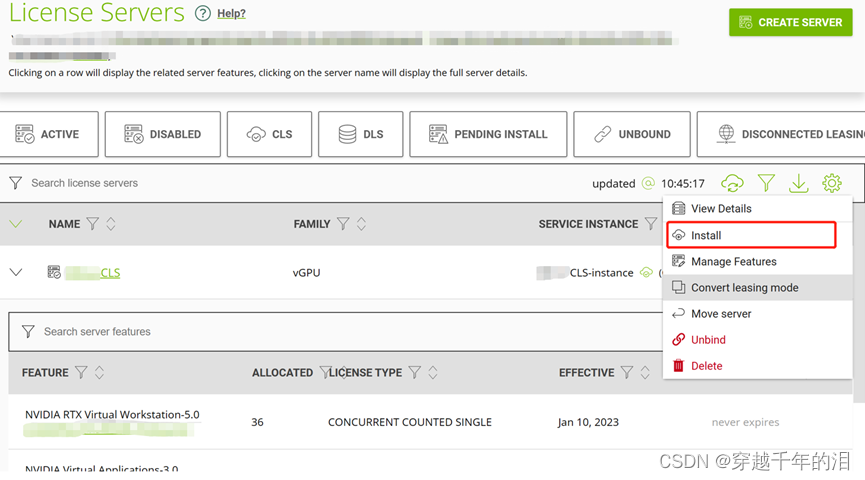865x480 pixels.
Task: Filter the SERVICE INSTANCE column
Action: 651,224
